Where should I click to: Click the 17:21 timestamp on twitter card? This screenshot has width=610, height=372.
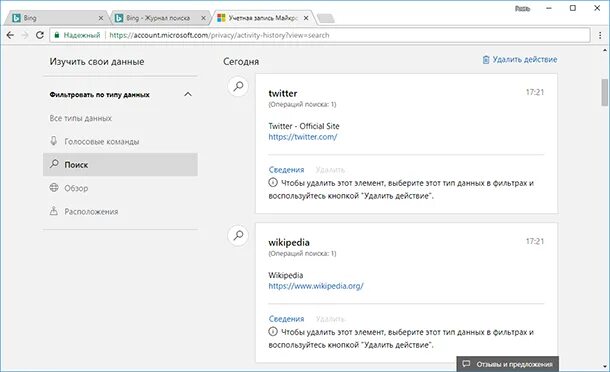535,92
